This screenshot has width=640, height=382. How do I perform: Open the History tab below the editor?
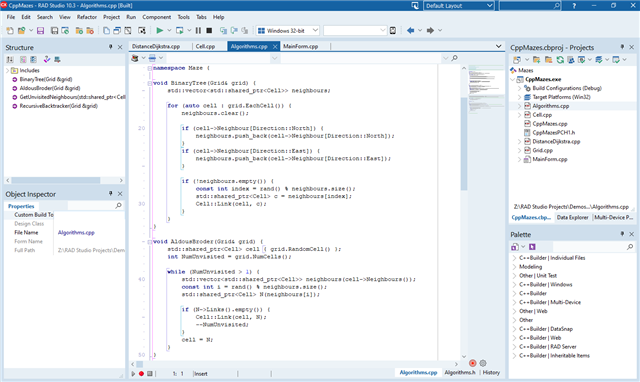[x=491, y=372]
